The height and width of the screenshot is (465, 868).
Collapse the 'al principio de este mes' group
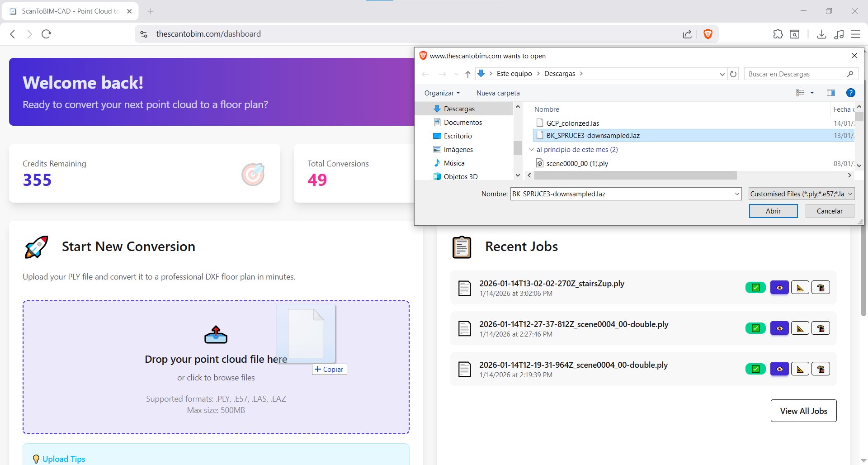coord(532,149)
